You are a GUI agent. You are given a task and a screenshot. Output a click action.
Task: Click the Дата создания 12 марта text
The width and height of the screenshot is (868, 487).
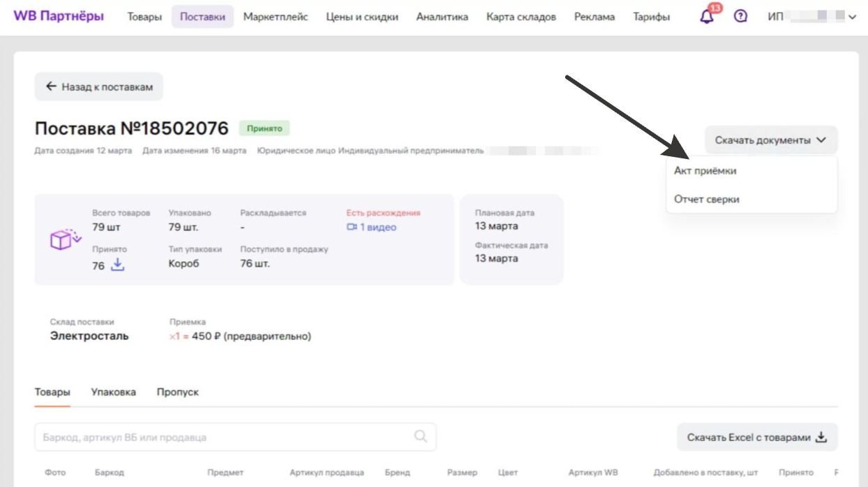click(x=83, y=151)
